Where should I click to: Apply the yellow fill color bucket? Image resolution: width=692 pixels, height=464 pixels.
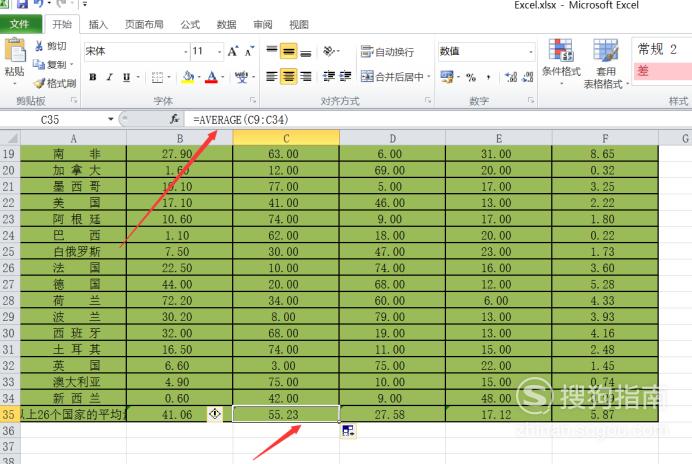[188, 77]
